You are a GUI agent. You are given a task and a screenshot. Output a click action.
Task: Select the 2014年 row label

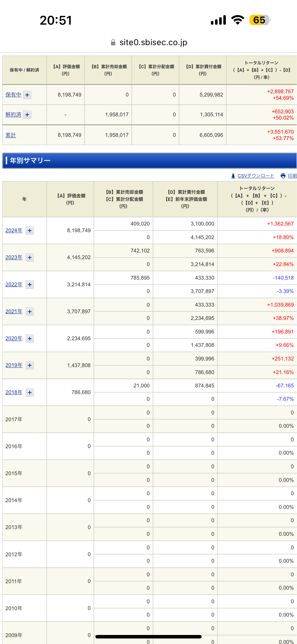(x=14, y=500)
